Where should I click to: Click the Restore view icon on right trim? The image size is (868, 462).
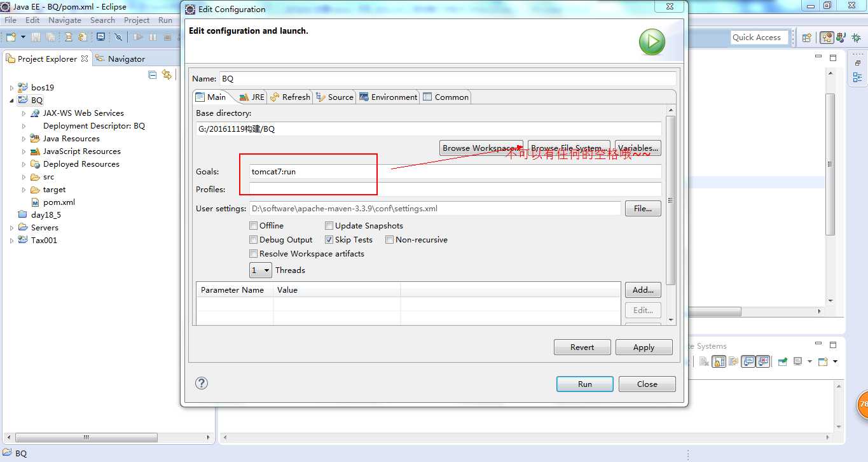pos(857,63)
